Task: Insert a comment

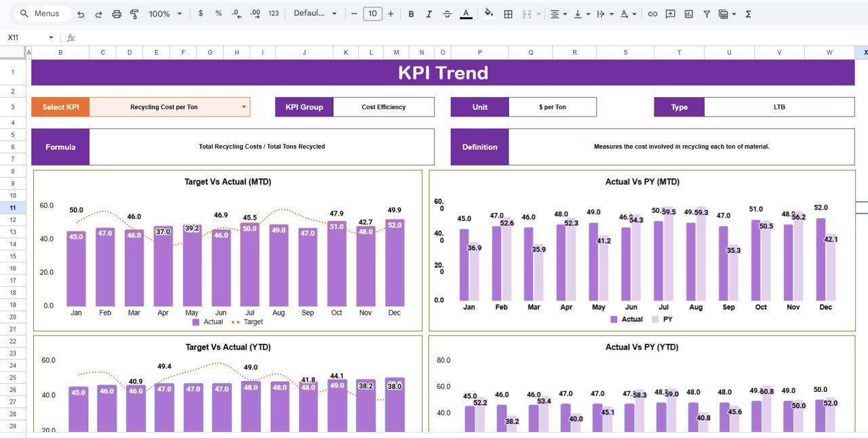Action: pos(670,14)
